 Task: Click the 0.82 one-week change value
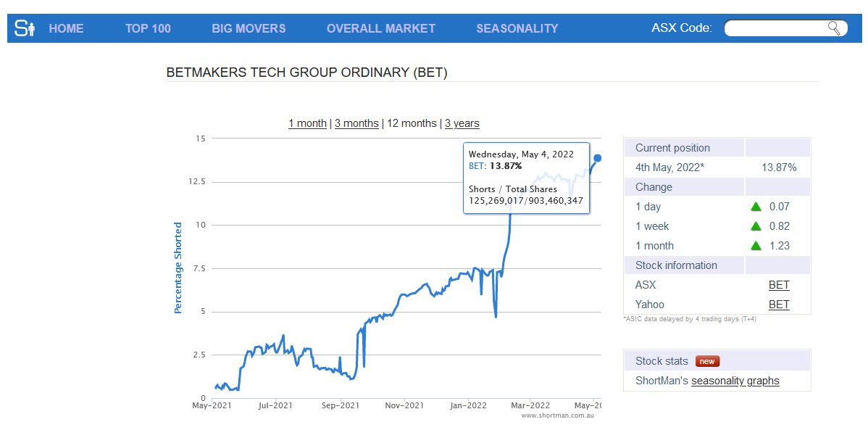780,226
